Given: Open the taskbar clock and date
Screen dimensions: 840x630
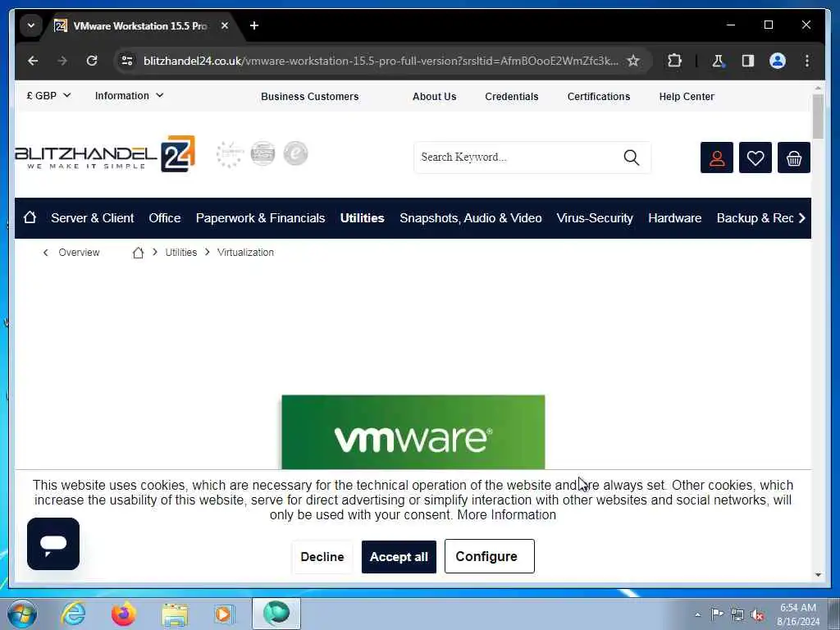Looking at the screenshot, I should click(798, 614).
